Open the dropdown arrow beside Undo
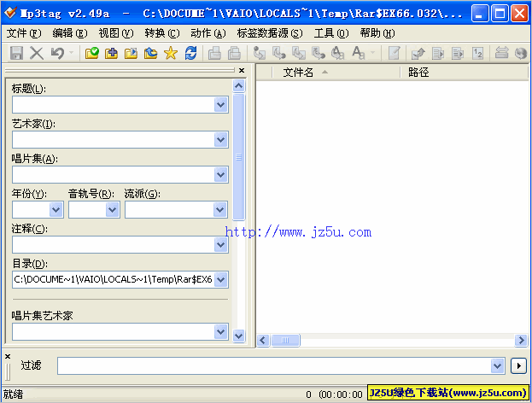 click(71, 53)
